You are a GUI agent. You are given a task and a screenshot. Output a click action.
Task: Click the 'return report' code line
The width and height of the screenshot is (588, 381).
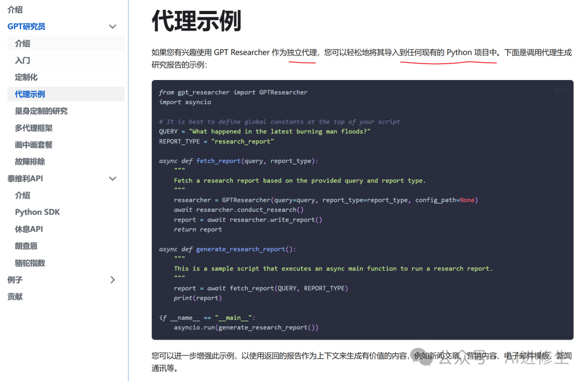(198, 230)
